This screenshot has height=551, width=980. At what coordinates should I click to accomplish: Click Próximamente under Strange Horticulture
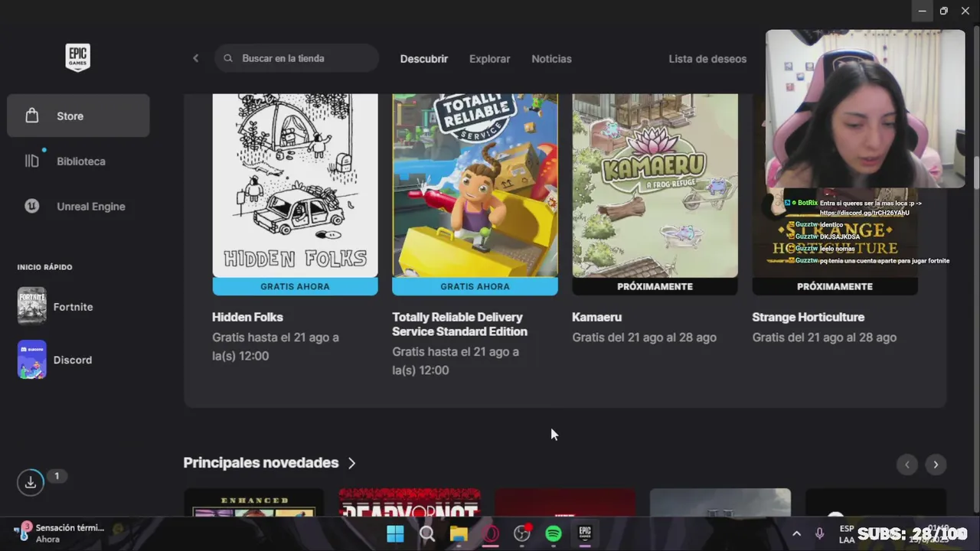835,286
